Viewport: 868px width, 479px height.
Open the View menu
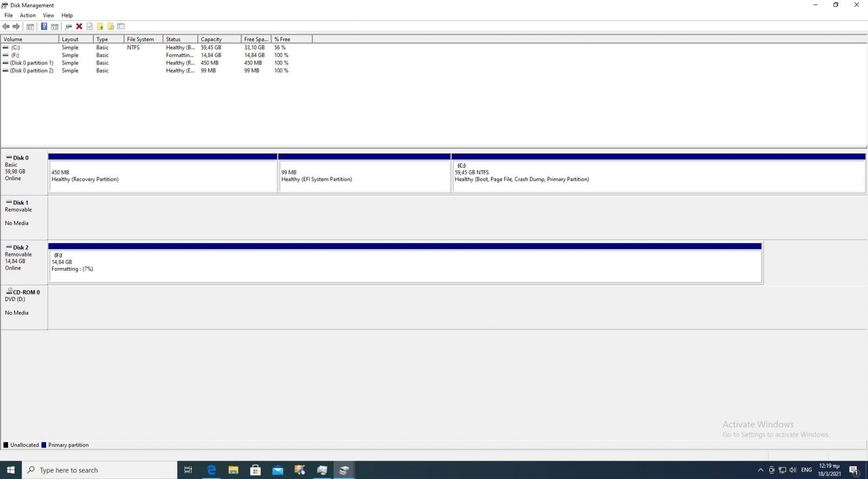coord(48,15)
